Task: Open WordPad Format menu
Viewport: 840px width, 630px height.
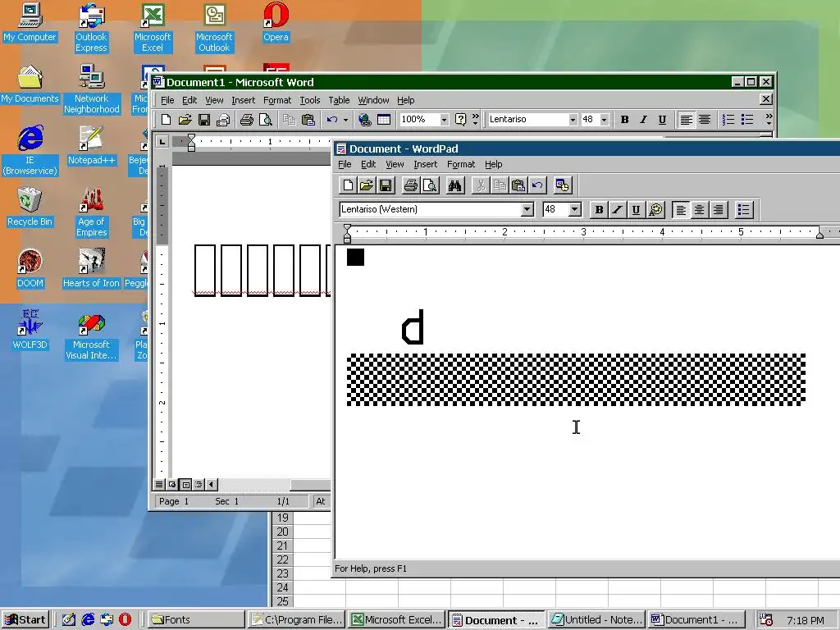Action: tap(461, 164)
